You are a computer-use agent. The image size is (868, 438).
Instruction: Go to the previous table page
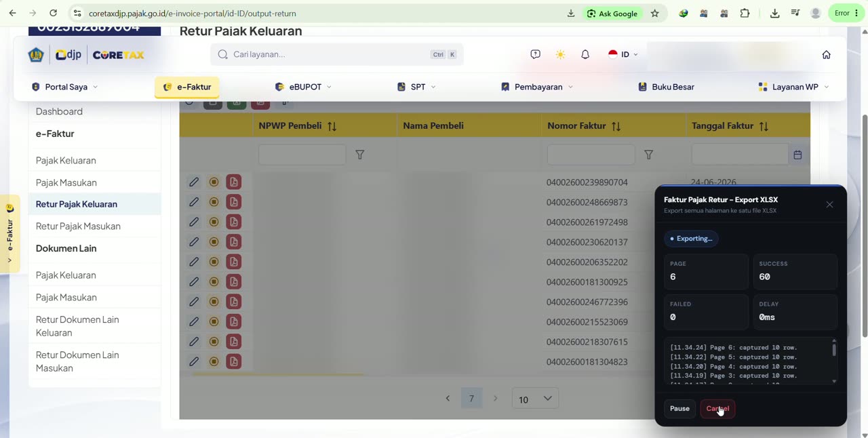(x=448, y=399)
